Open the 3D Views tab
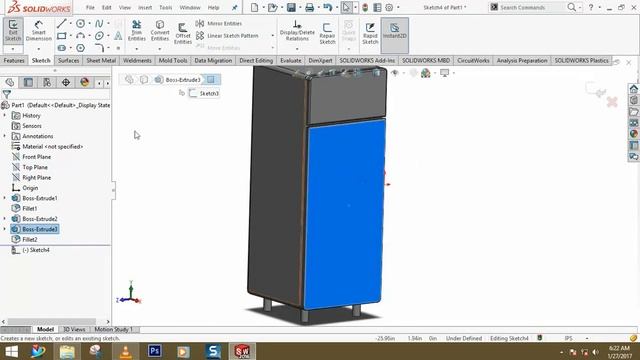 [74, 329]
